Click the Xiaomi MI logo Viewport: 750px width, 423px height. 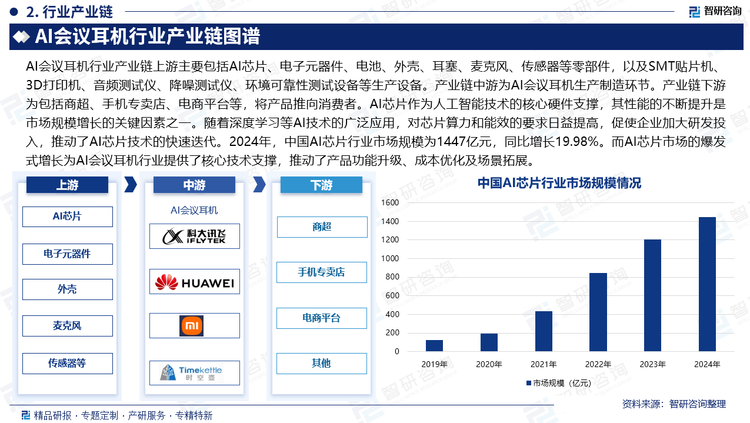pos(192,326)
